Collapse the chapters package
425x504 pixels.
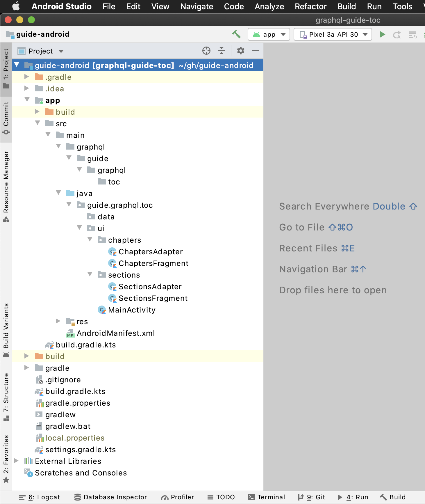(90, 239)
